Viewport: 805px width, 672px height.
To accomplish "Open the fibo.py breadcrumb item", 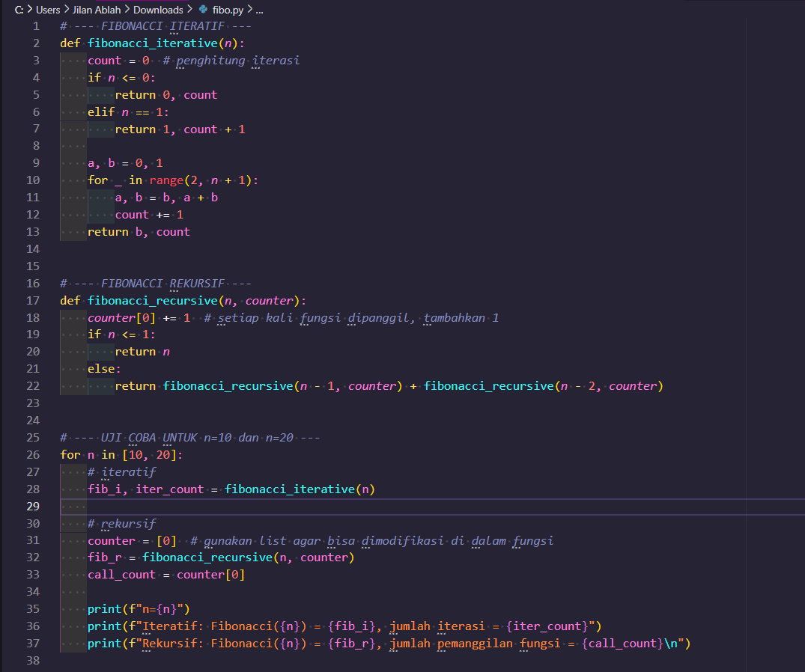I will [228, 10].
